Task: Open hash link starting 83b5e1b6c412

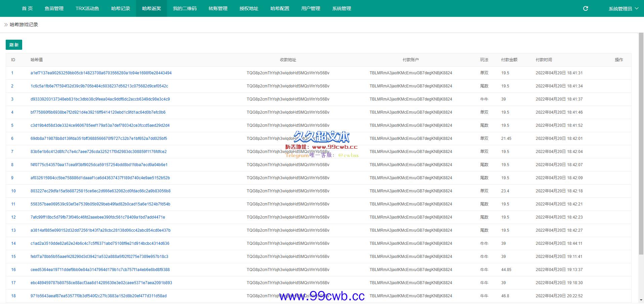Action: [x=99, y=152]
